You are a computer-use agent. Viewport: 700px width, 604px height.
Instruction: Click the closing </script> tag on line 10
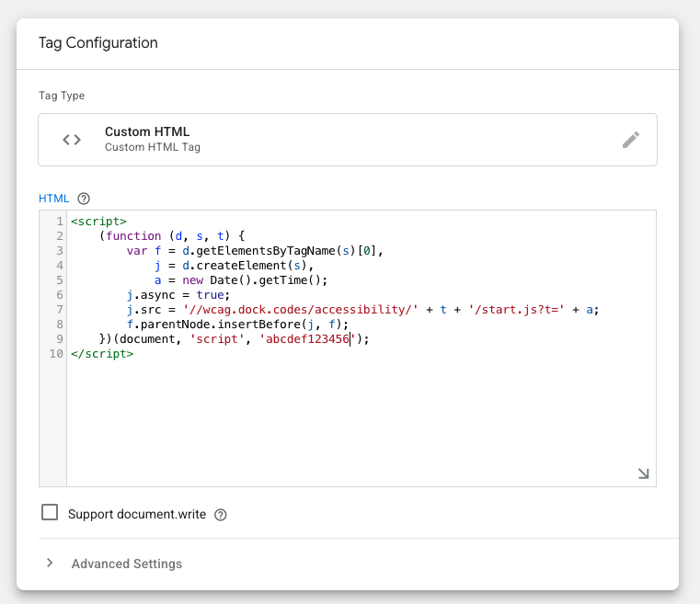click(x=102, y=354)
